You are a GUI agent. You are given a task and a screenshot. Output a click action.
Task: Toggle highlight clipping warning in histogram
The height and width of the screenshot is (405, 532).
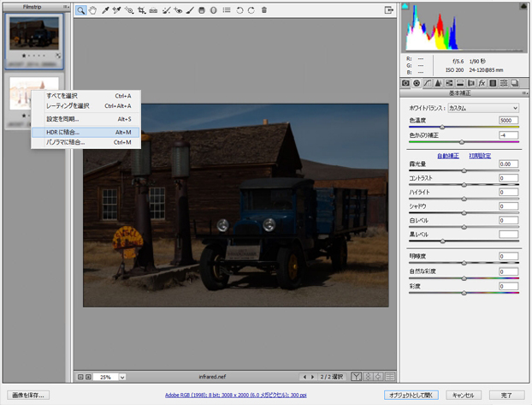coord(523,6)
